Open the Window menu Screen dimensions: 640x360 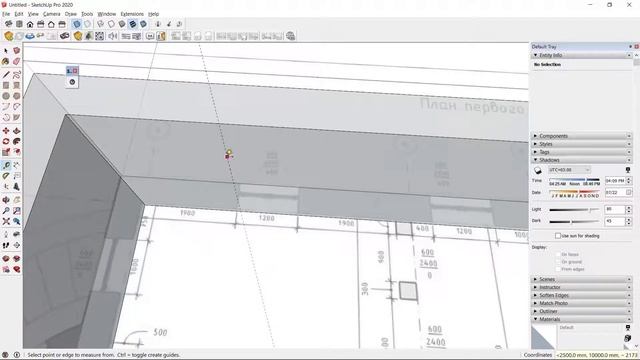coord(107,14)
